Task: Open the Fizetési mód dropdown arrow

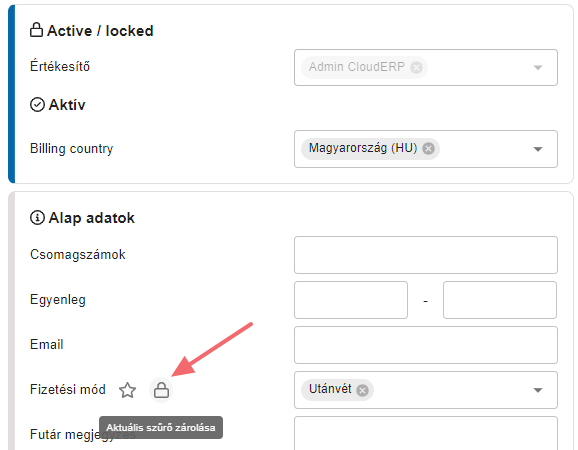Action: (538, 390)
